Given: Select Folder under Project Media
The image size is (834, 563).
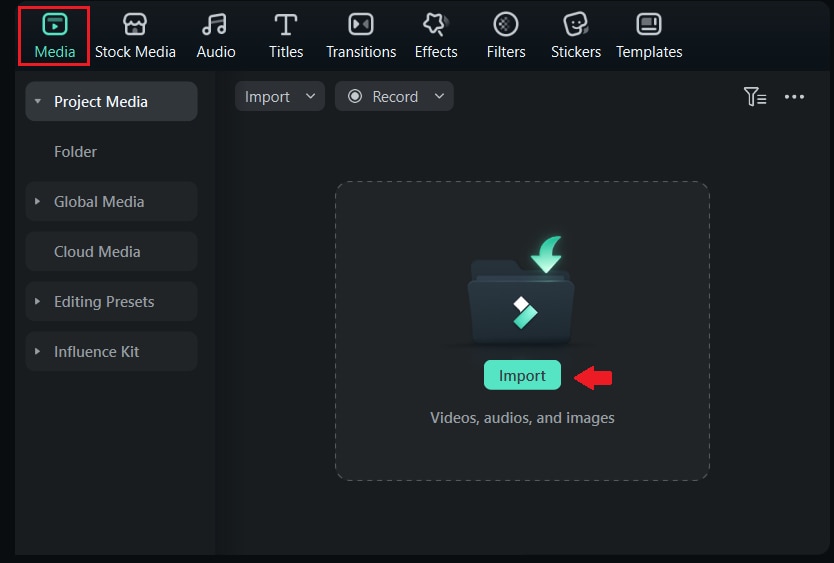Looking at the screenshot, I should 75,152.
